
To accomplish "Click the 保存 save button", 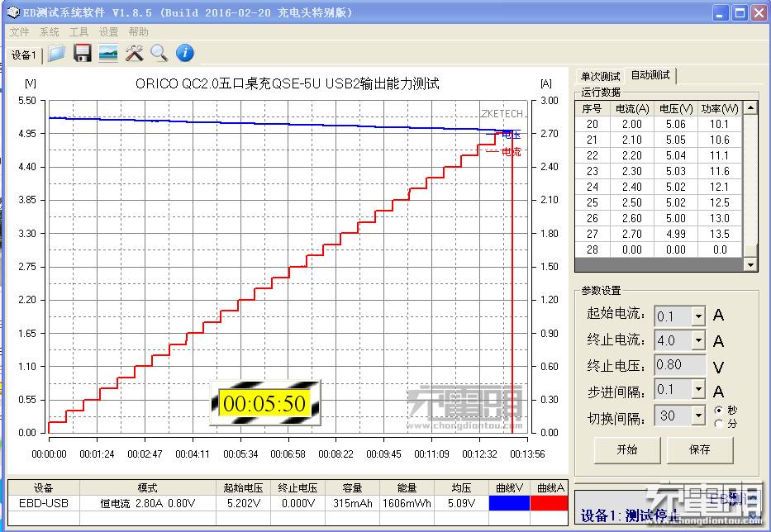I will coord(700,449).
